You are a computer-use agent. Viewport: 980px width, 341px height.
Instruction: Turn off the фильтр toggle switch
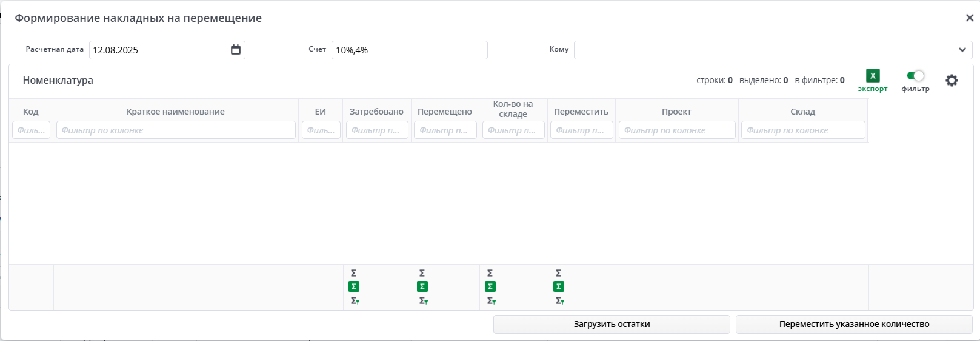[x=915, y=76]
